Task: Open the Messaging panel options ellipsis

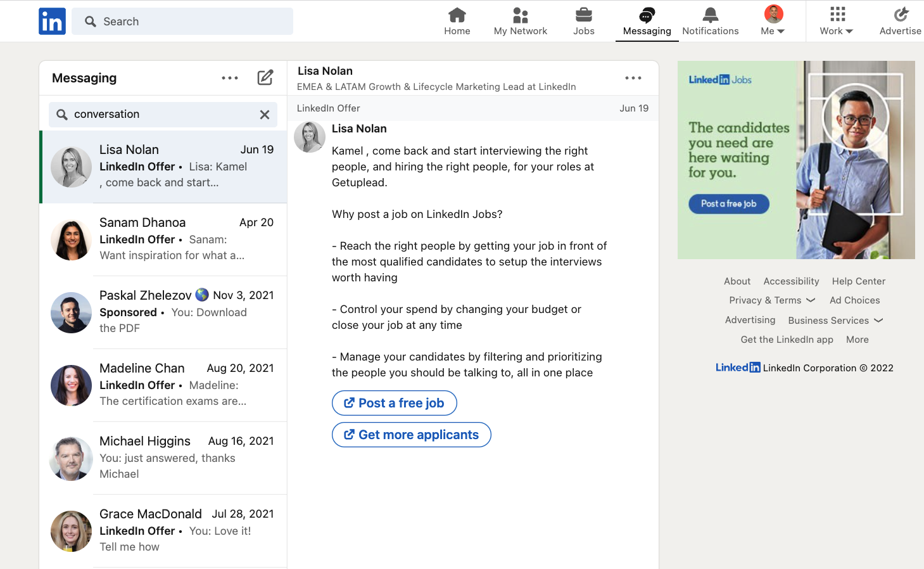Action: click(230, 77)
